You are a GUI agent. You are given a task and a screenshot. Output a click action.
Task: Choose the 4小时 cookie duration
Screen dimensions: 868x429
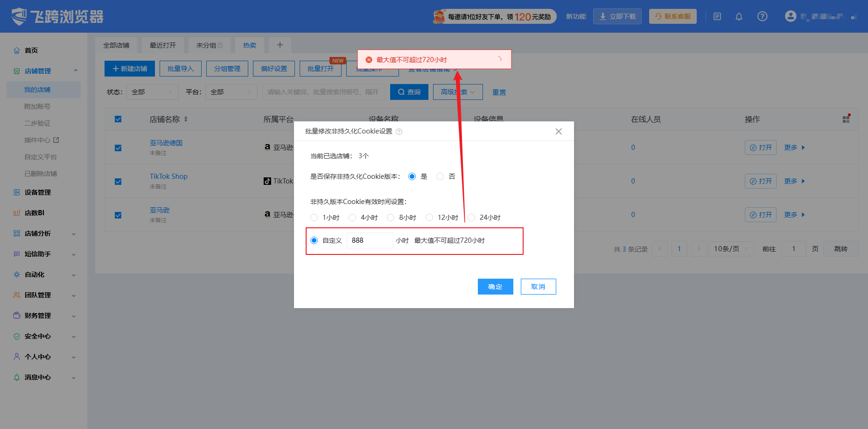352,218
